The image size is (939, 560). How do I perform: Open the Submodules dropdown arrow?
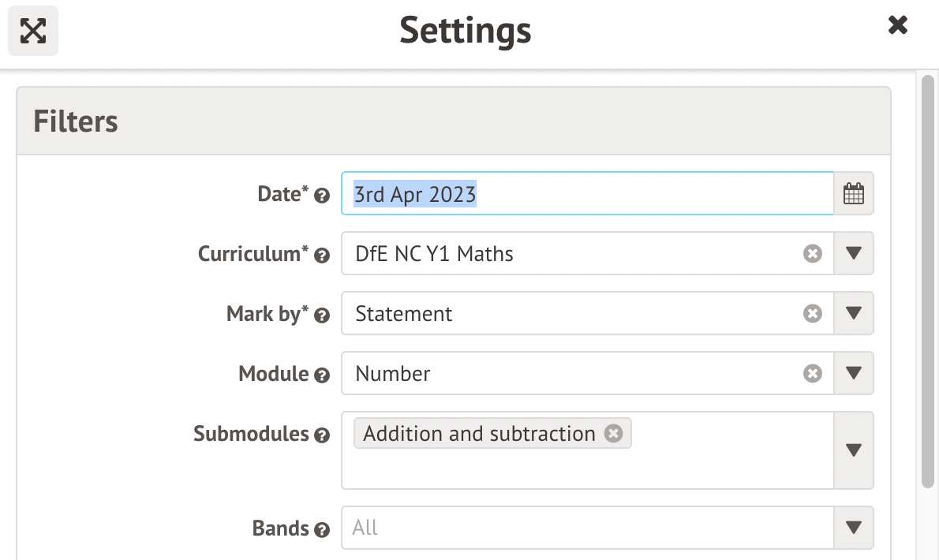click(853, 450)
